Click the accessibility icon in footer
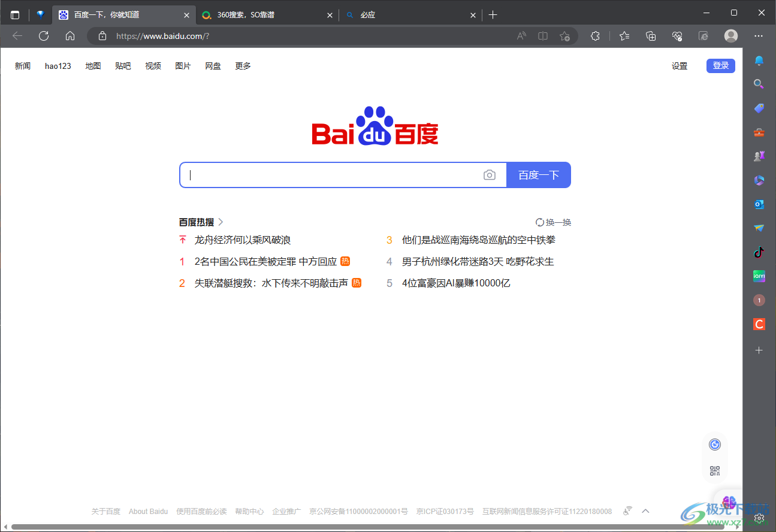776x532 pixels. (627, 511)
